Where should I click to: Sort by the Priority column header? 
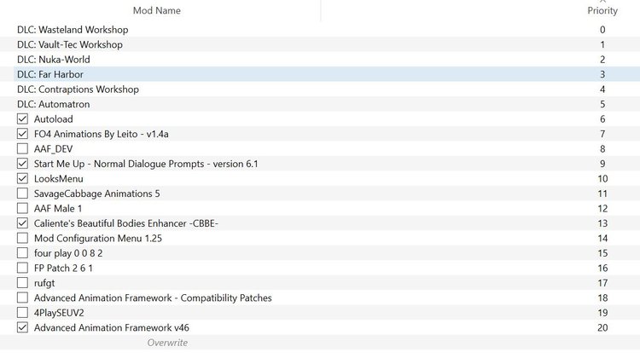point(602,10)
